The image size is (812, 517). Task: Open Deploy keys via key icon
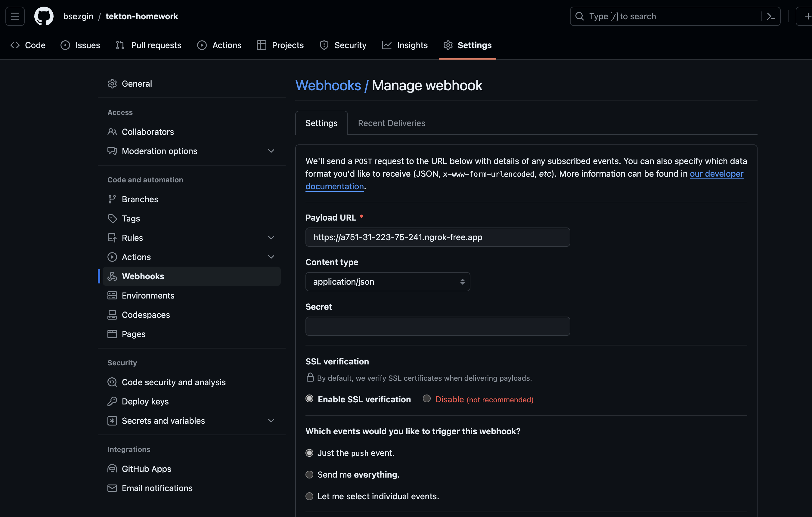pyautogui.click(x=112, y=401)
